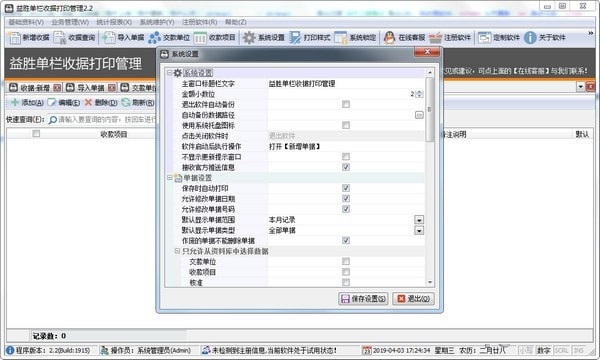Click the 操作员 user icon in status bar
Viewport: 600px width, 360px height.
point(104,350)
